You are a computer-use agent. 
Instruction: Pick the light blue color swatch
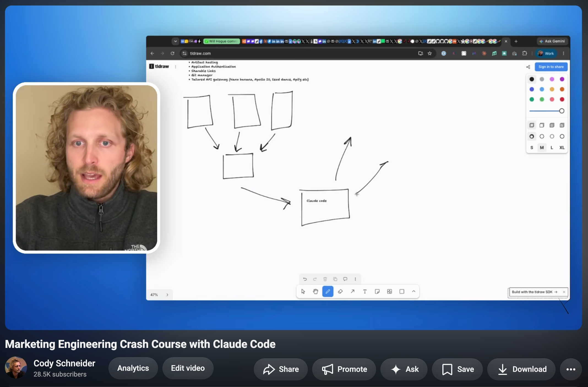pos(542,89)
